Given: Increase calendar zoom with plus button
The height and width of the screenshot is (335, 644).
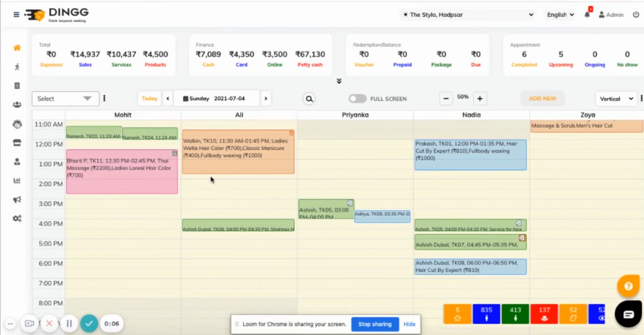Looking at the screenshot, I should click(480, 99).
